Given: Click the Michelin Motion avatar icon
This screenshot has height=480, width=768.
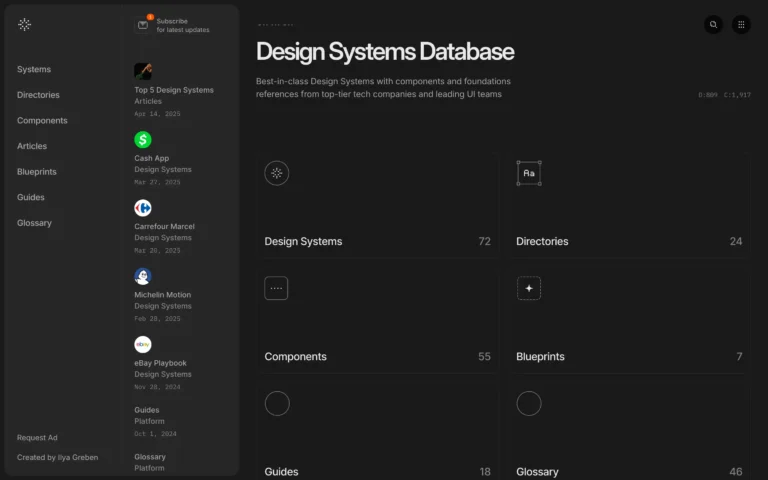Looking at the screenshot, I should point(143,276).
